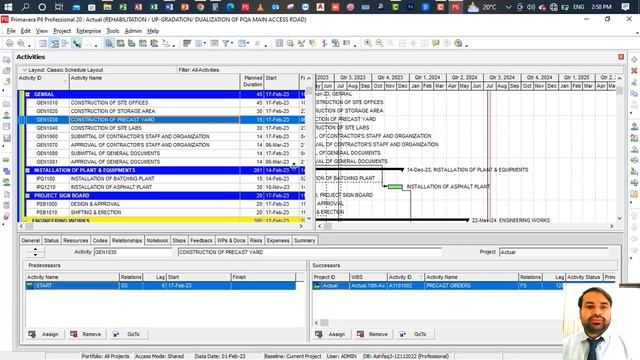The height and width of the screenshot is (360, 640).
Task: Toggle the Gantt Chart view icon
Action: 54,43
